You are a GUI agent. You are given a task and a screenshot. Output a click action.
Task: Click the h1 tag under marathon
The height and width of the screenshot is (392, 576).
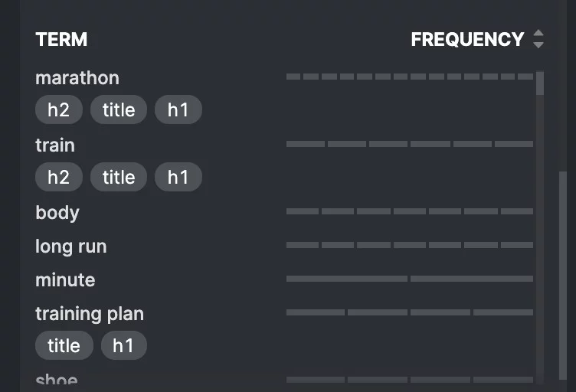pos(178,110)
